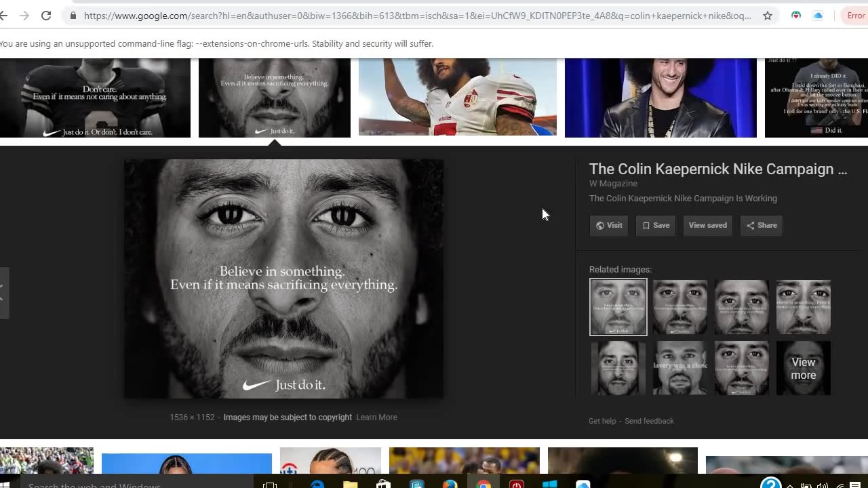
Task: Select third related image in second row
Action: pyautogui.click(x=742, y=368)
